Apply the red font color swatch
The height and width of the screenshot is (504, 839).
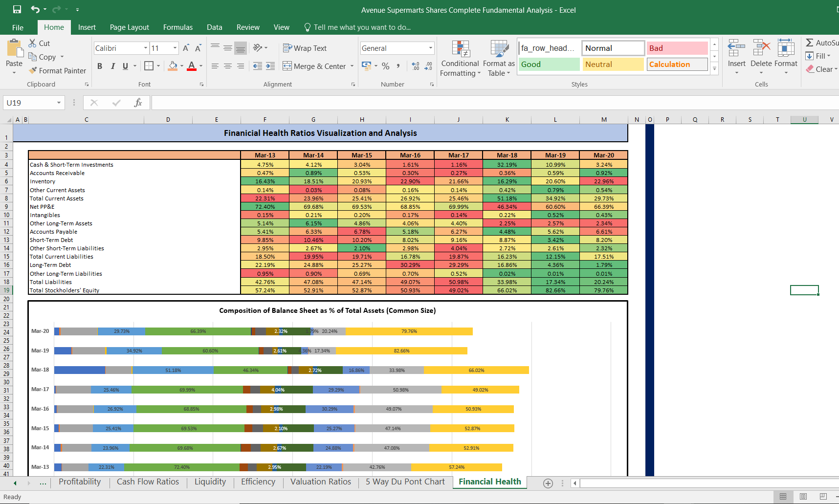192,66
